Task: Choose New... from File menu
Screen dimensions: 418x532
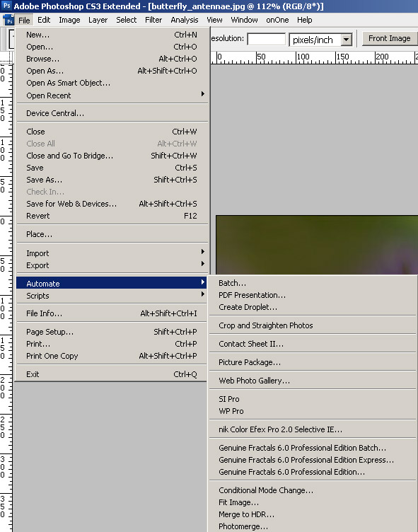Action: [112, 35]
